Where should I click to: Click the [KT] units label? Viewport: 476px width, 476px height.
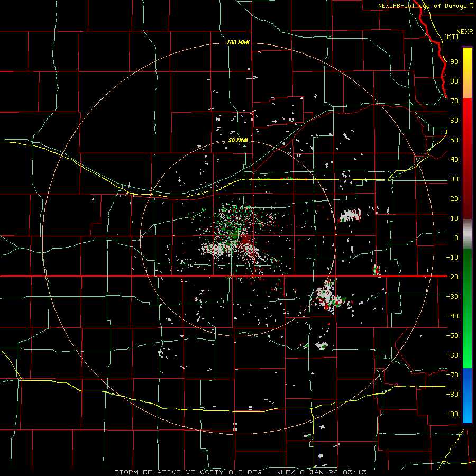(452, 36)
